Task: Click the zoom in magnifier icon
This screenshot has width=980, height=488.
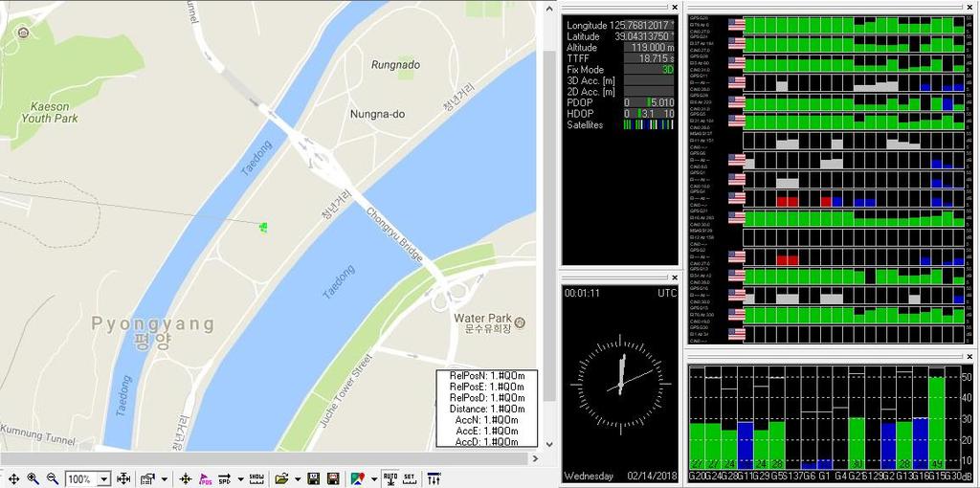Action: click(33, 479)
